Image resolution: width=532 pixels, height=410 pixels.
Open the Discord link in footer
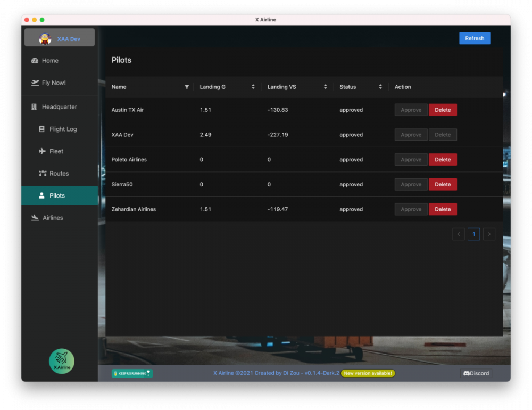[476, 373]
